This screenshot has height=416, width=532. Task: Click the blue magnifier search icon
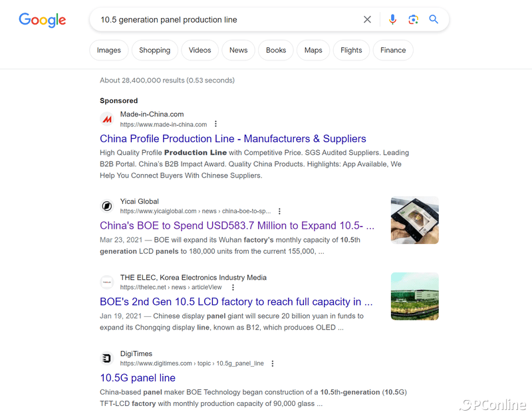tap(434, 19)
